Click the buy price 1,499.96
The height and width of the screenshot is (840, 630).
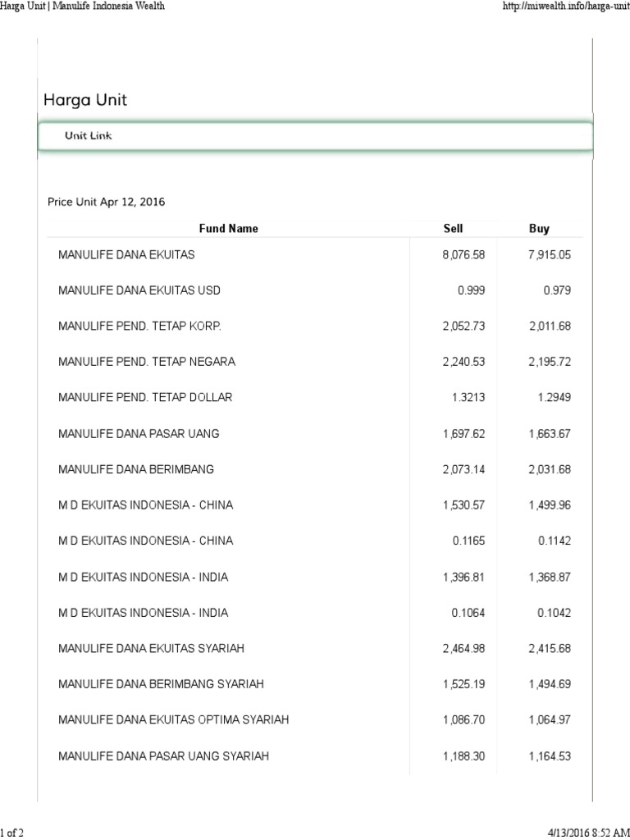[550, 505]
